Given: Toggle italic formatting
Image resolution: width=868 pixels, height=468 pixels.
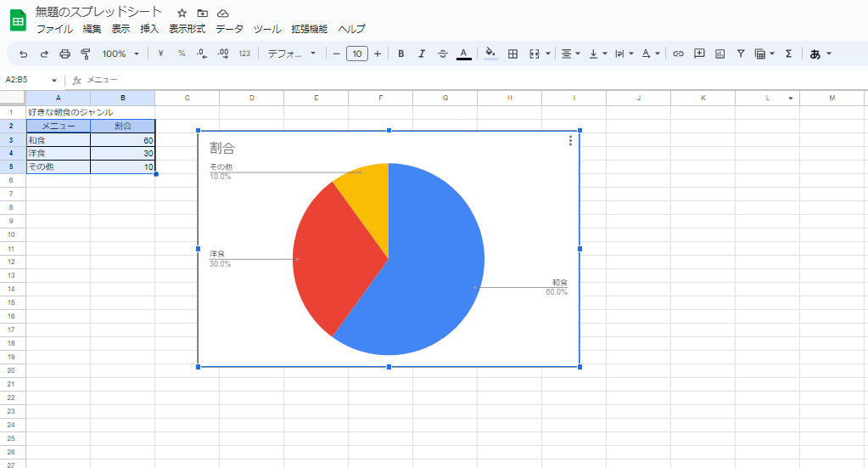Looking at the screenshot, I should pos(422,54).
